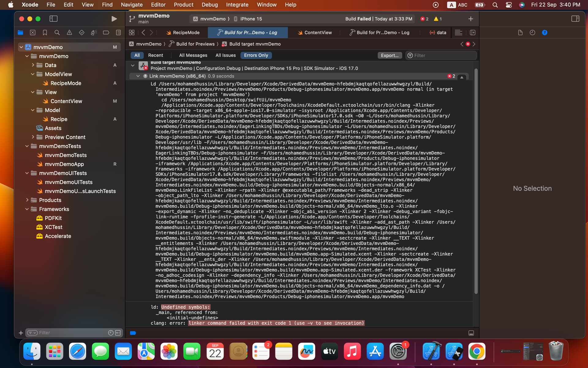This screenshot has width=588, height=368.
Task: Add an editor on the right
Action: pos(473,33)
